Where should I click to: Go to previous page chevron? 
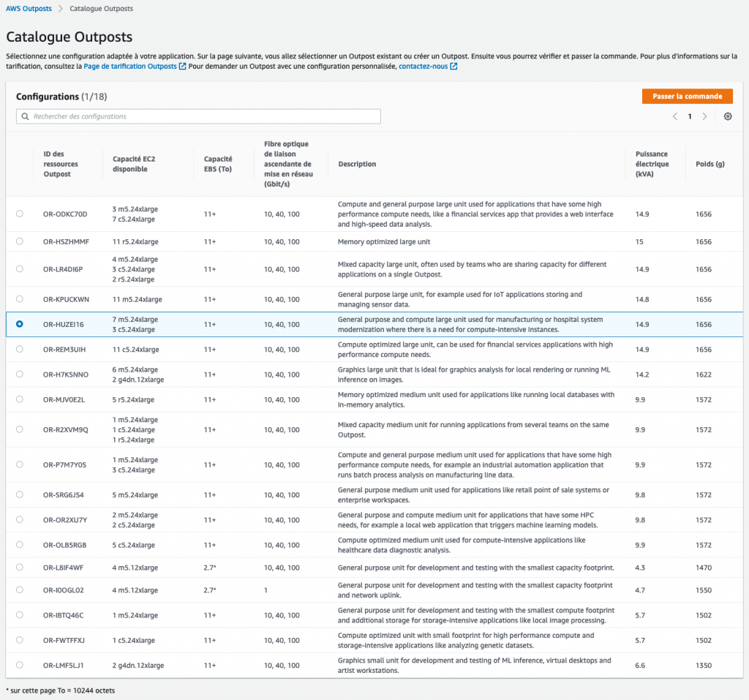coord(675,116)
